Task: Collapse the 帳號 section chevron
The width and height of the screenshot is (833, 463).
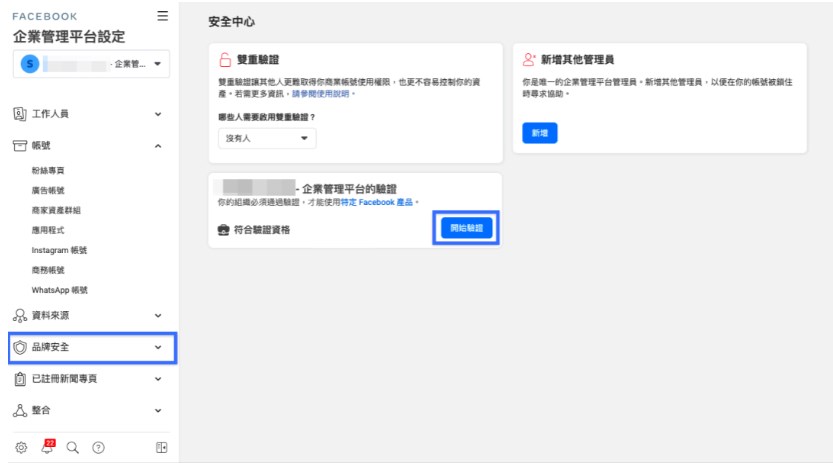Action: pos(158,145)
